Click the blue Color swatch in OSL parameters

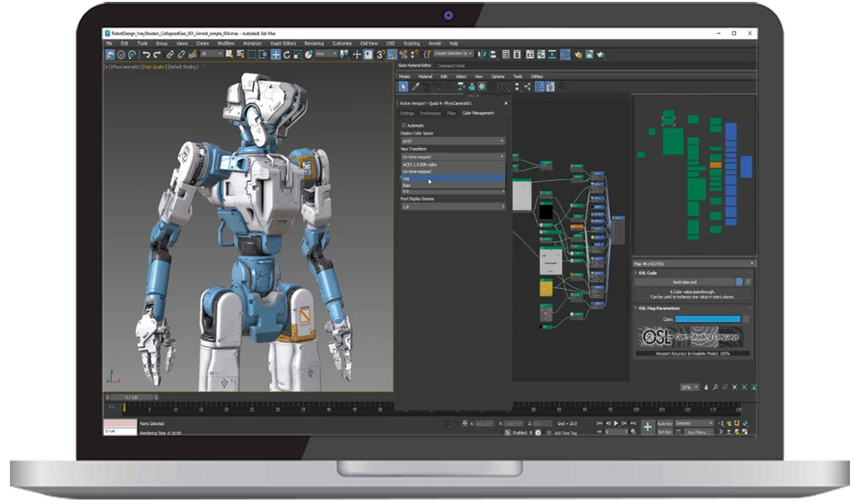click(707, 319)
